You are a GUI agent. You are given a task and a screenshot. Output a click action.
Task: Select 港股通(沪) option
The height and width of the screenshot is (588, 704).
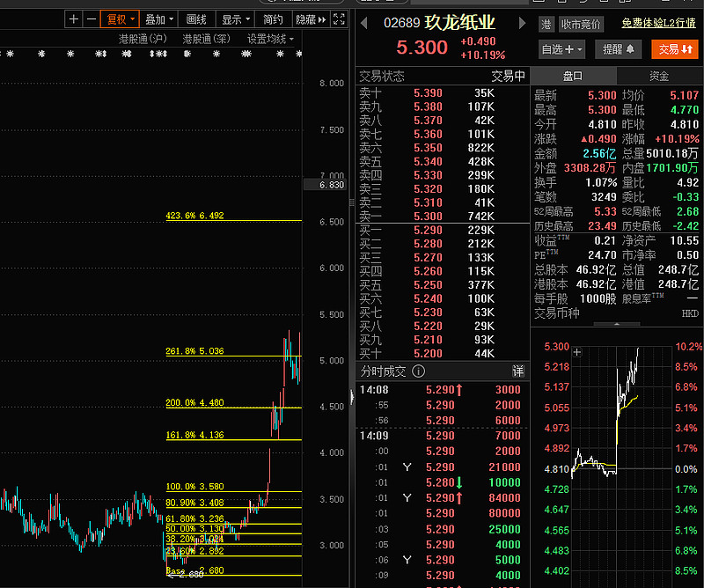143,39
